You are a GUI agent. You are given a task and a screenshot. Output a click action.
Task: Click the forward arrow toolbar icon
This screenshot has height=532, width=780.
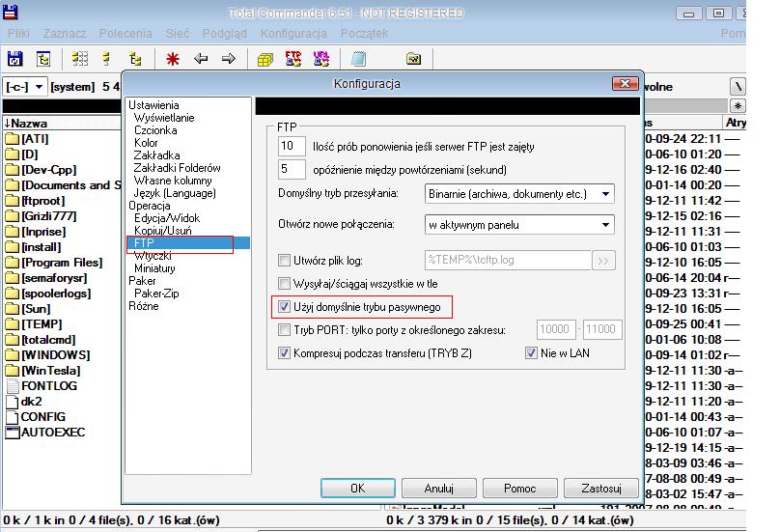[x=229, y=59]
